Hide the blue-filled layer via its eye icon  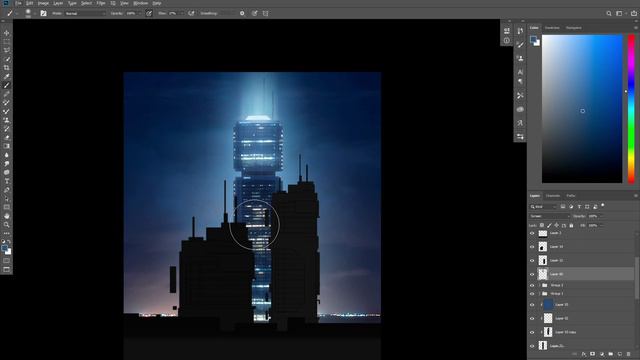click(532, 304)
